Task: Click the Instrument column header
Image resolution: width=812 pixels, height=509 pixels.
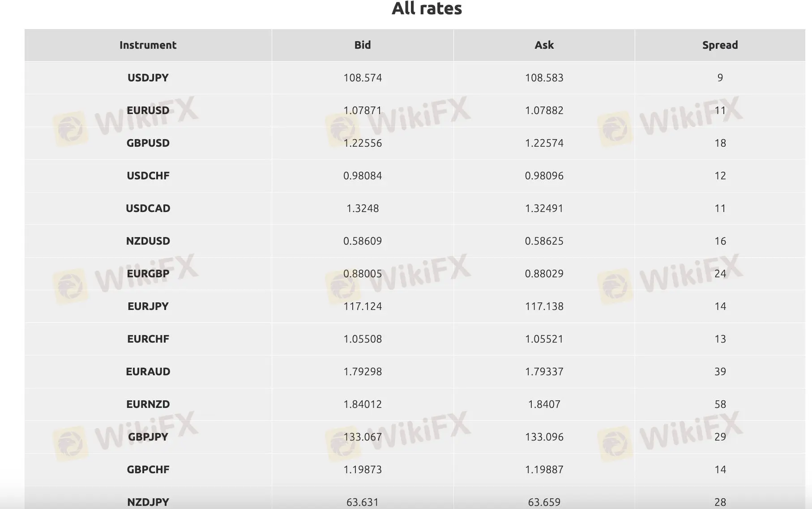Action: tap(148, 45)
